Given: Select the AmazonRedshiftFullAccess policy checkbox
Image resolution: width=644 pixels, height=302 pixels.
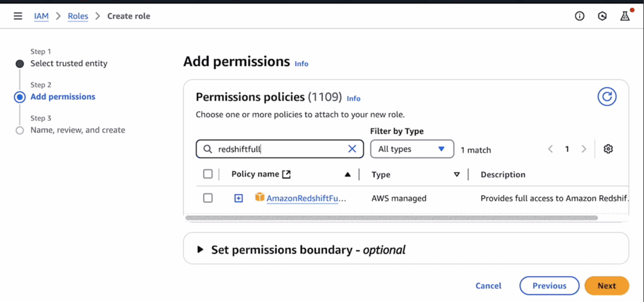Looking at the screenshot, I should click(x=208, y=198).
